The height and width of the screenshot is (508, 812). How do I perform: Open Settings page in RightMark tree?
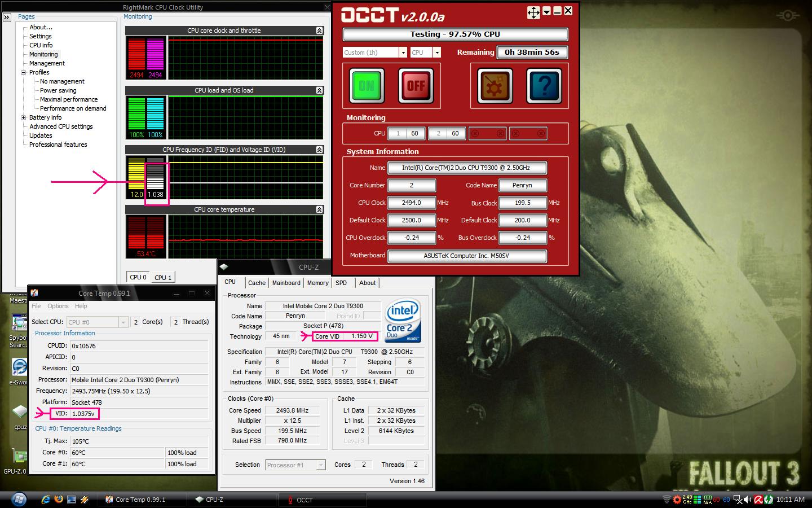coord(41,36)
